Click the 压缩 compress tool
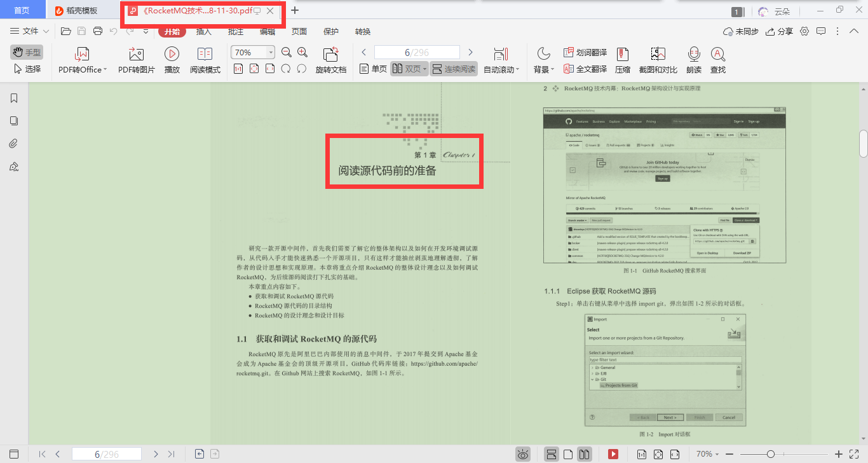Screen dimensions: 868x463 [623, 61]
